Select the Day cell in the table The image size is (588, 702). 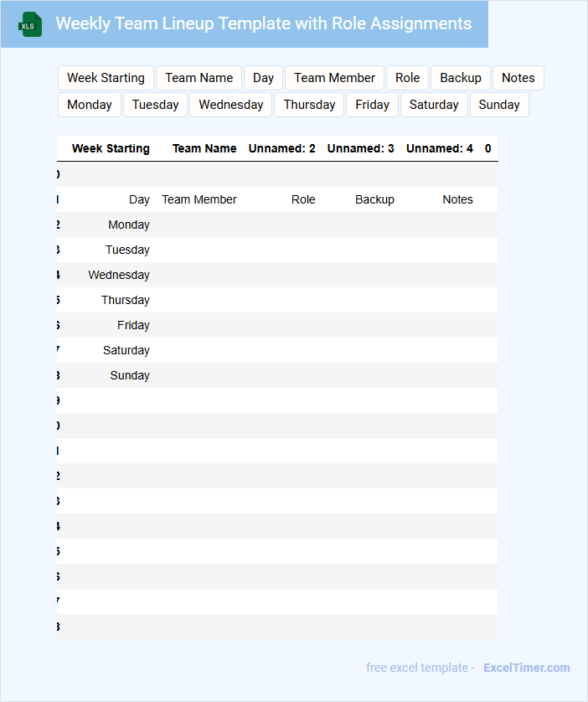(x=139, y=199)
